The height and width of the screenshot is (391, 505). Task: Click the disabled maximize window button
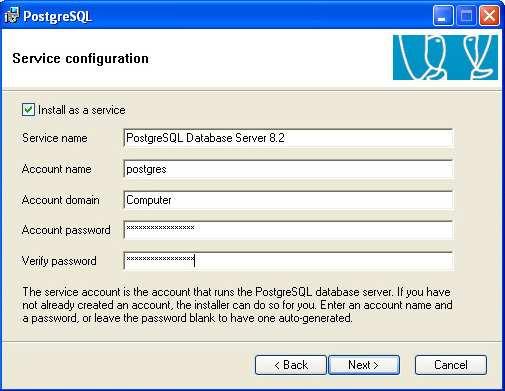point(466,15)
